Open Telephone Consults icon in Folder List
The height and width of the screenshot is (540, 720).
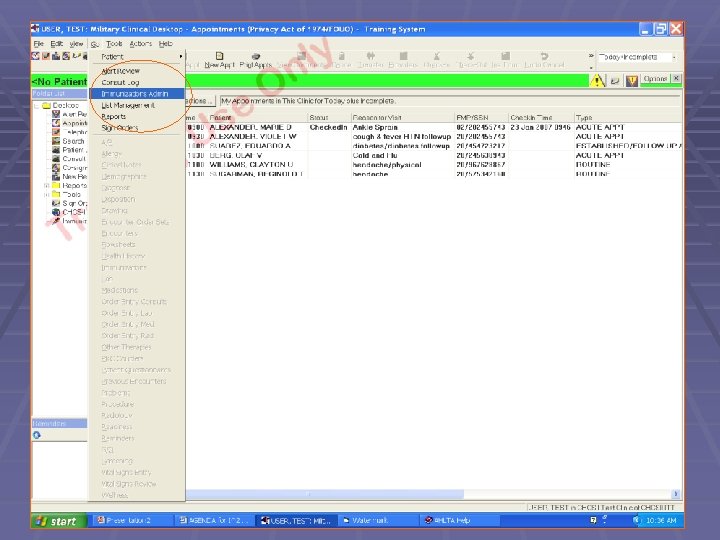[56, 132]
